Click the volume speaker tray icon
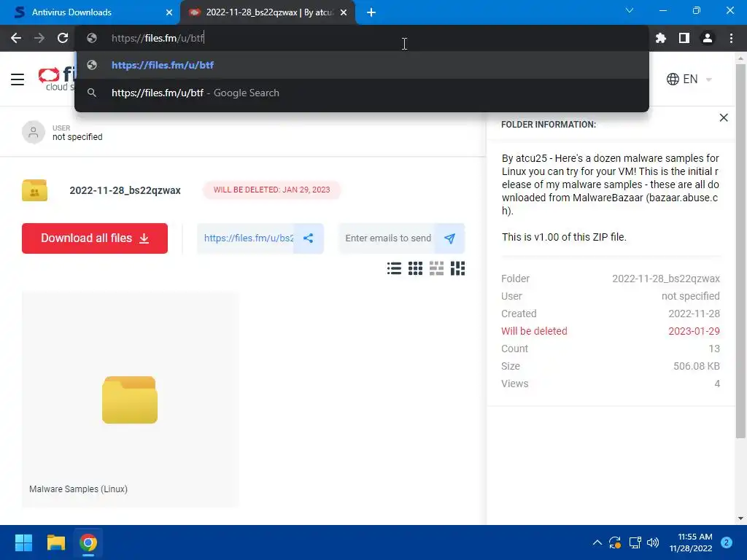Screen dimensions: 747x560 click(x=653, y=542)
